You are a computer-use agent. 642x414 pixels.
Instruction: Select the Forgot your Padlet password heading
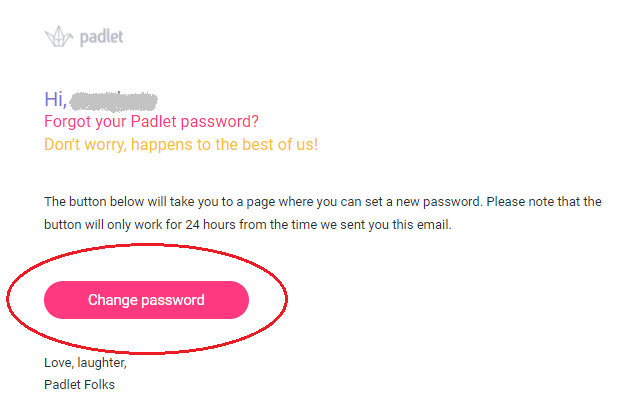coord(151,122)
